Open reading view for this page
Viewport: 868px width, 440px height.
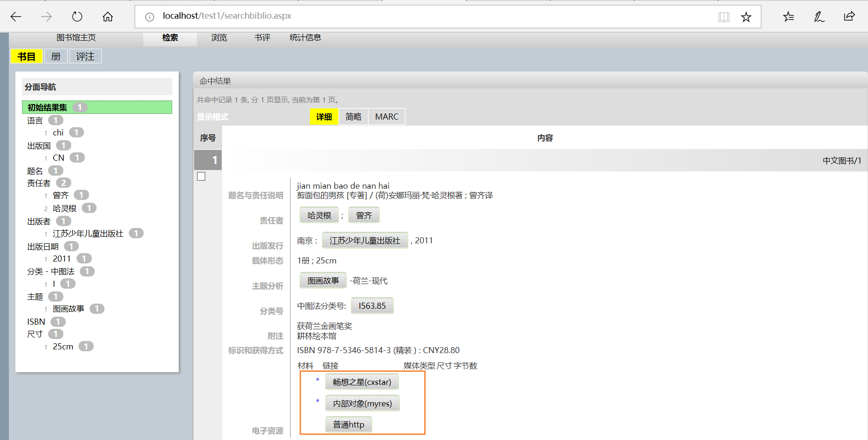click(724, 16)
